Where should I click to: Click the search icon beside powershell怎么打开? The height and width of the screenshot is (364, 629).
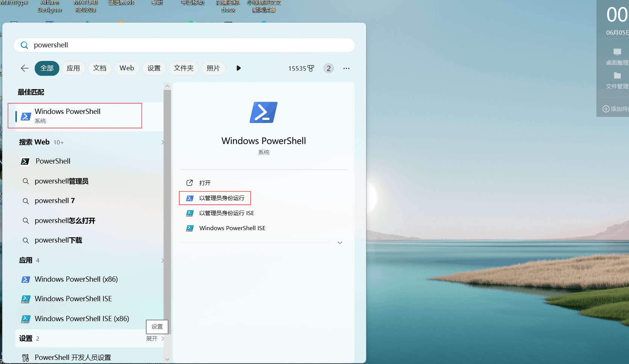[26, 221]
